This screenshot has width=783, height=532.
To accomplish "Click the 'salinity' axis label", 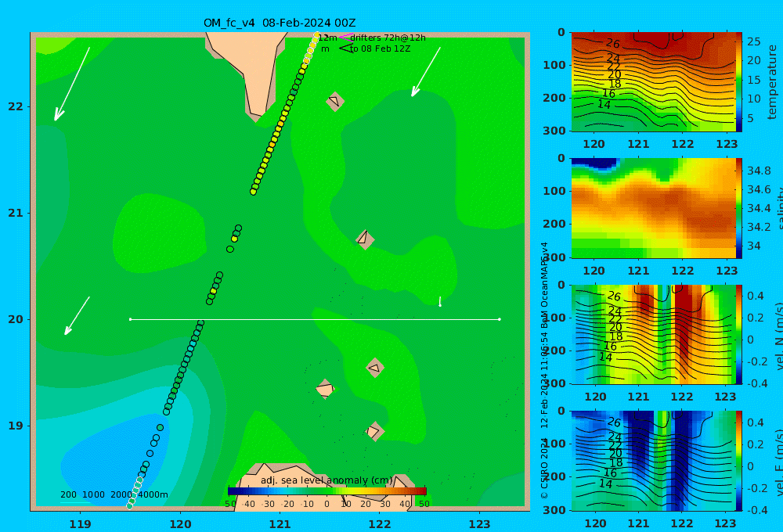I will (x=780, y=208).
